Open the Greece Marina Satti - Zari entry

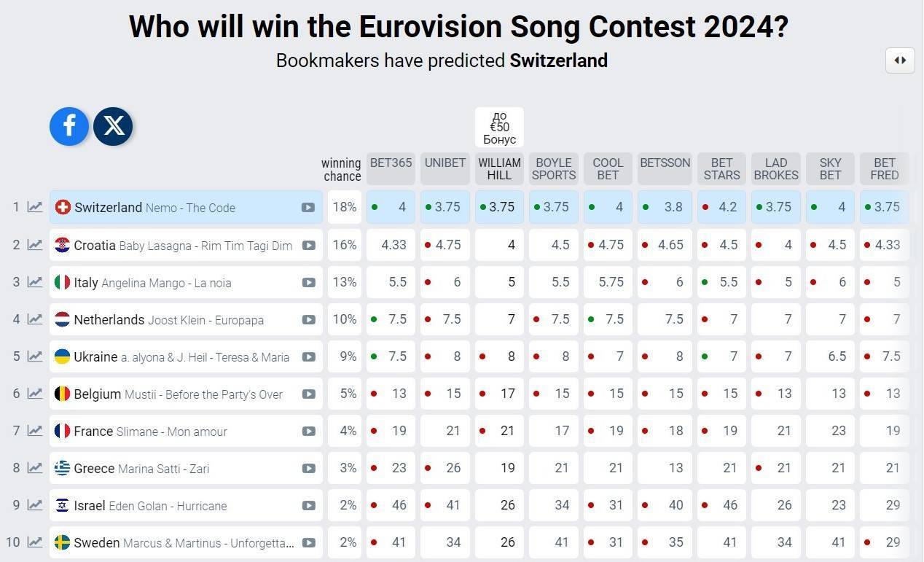187,468
